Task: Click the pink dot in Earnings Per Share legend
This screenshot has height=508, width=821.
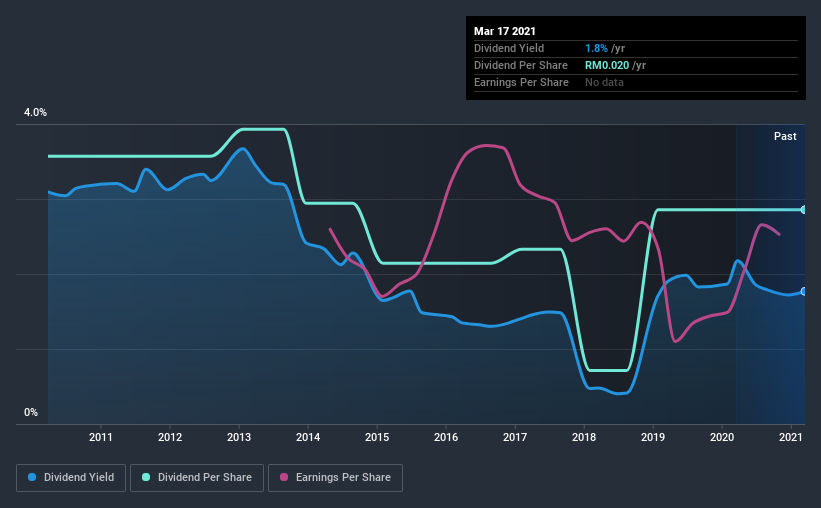Action: (284, 477)
